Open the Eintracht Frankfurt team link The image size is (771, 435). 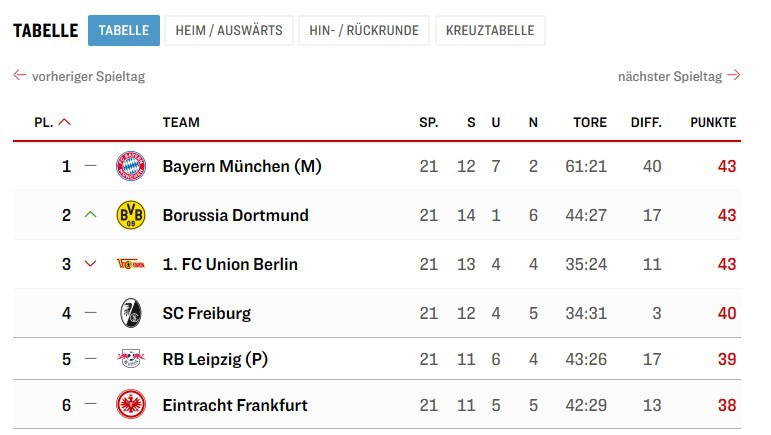(235, 405)
